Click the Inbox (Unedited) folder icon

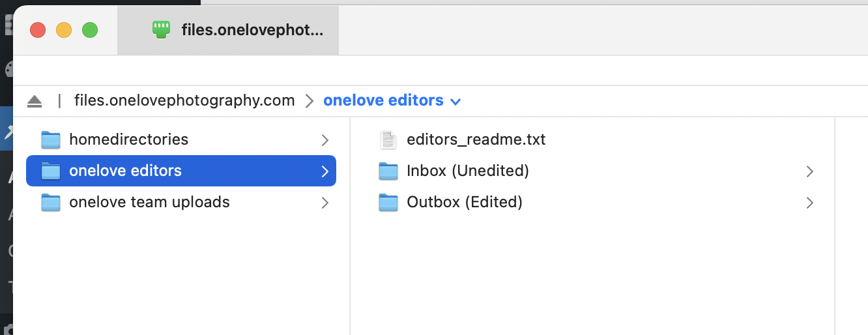click(388, 171)
